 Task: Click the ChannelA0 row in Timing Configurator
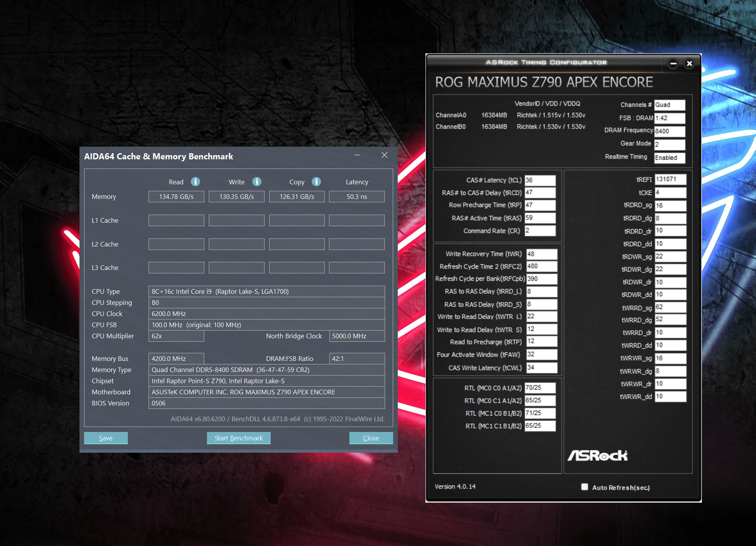511,115
